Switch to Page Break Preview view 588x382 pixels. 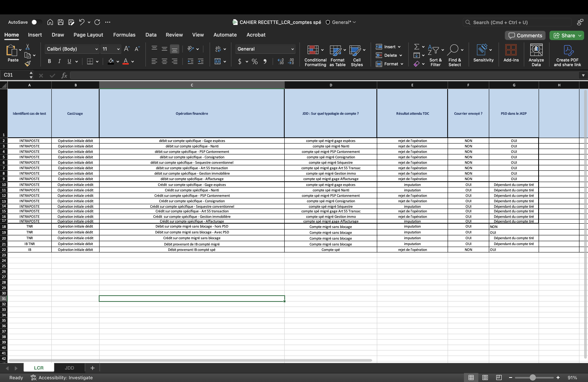click(x=499, y=377)
